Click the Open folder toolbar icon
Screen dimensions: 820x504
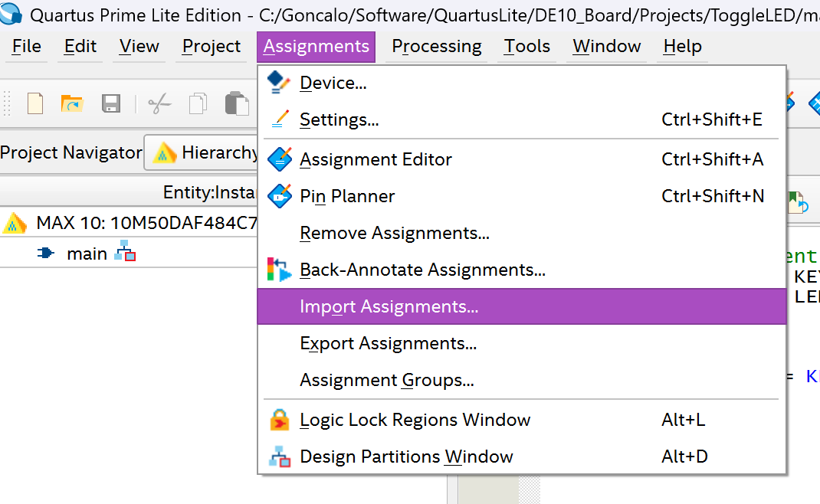tap(72, 103)
